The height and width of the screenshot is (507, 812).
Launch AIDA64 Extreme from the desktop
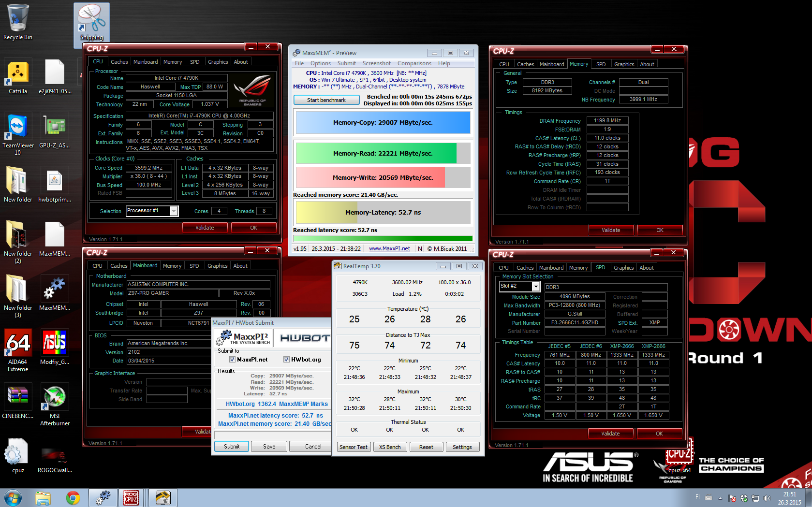pos(18,350)
